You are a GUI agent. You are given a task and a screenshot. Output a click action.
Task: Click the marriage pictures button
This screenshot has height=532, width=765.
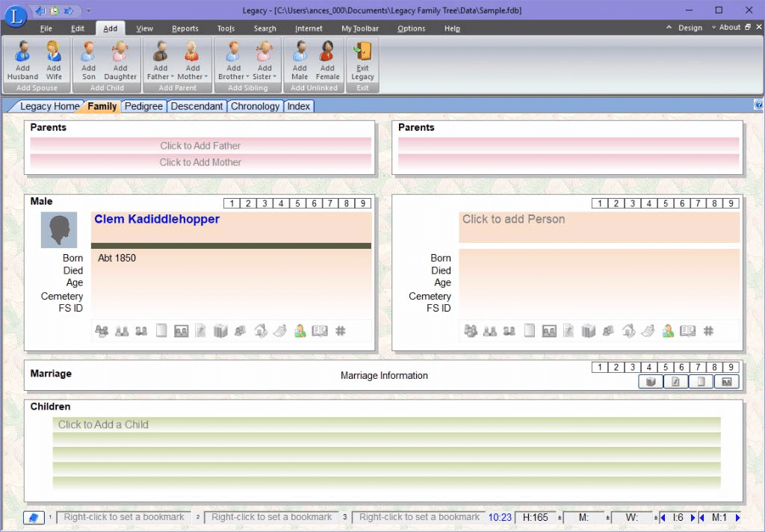click(726, 382)
